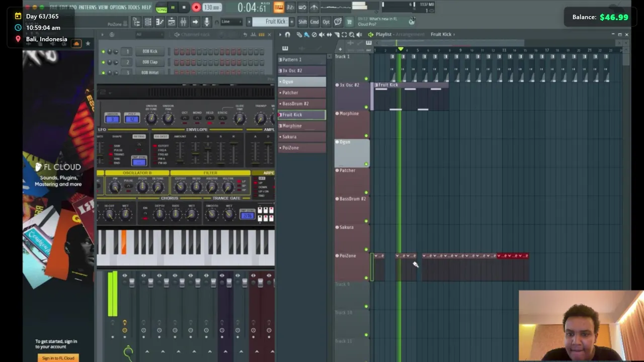The image size is (644, 362).
Task: Click the piano keys icon atop the picker
Action: point(285,48)
